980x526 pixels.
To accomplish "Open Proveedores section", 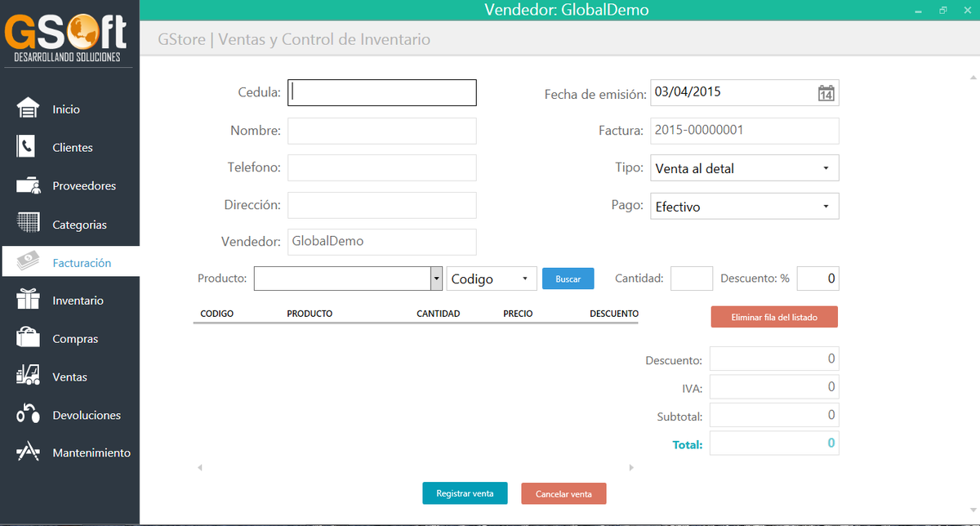I will click(x=84, y=186).
